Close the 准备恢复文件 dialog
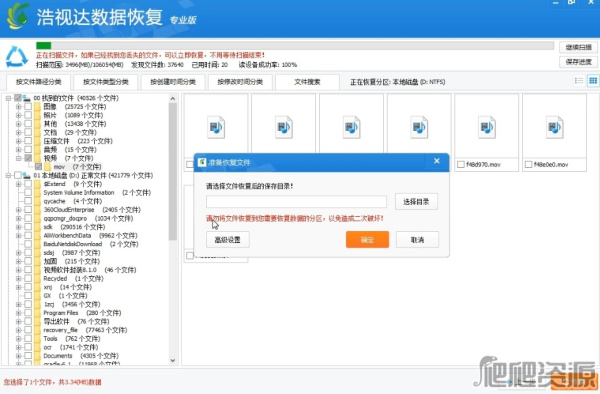600x394 pixels. (x=437, y=161)
